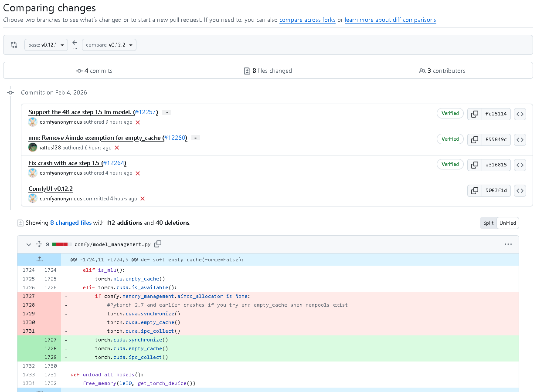Expand commit description for ace step lm model

(x=166, y=112)
